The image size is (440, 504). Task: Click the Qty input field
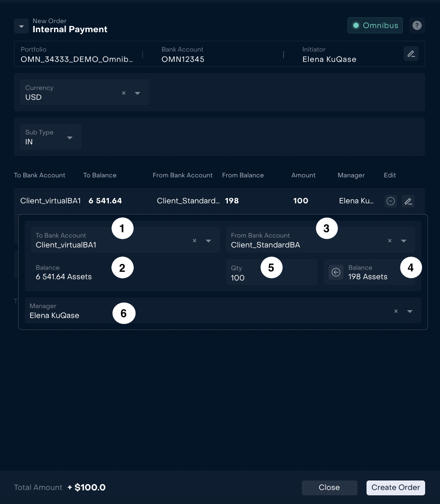tap(248, 278)
